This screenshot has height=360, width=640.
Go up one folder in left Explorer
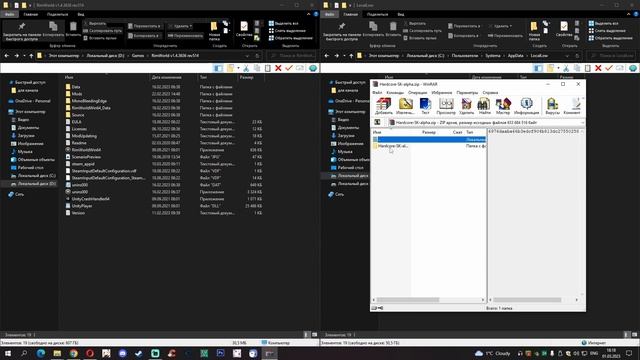pyautogui.click(x=31, y=56)
